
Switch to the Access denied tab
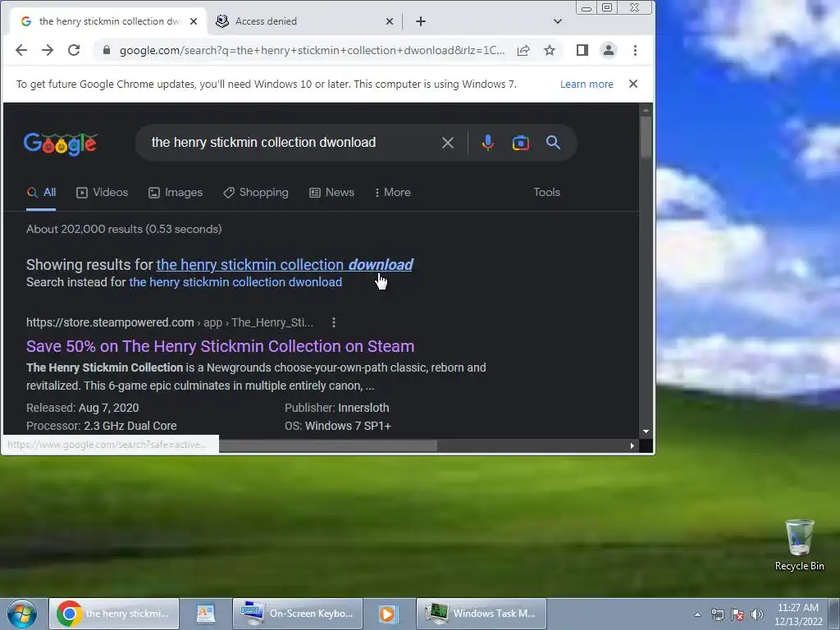(305, 21)
